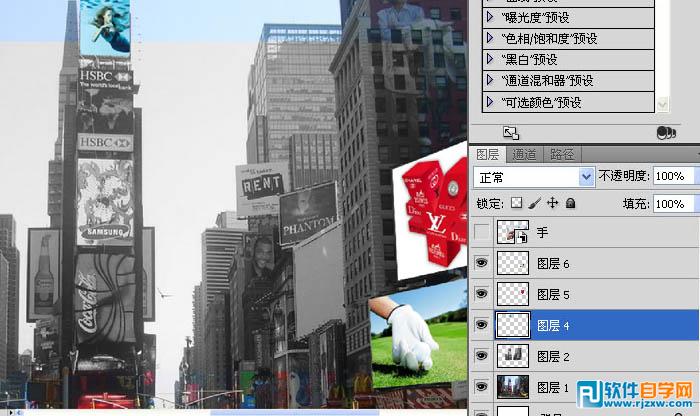Click the preset list scroll-down arrow

[x=662, y=105]
